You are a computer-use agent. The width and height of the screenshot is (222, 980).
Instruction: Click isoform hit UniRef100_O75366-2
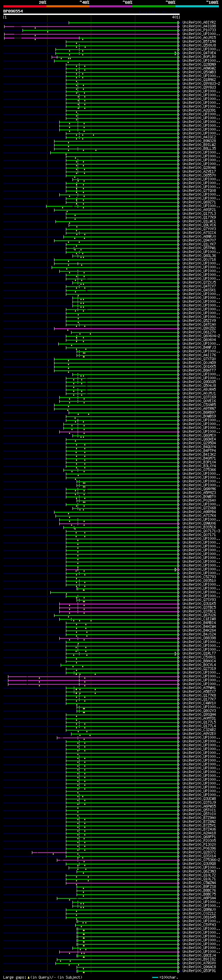click(201, 859)
